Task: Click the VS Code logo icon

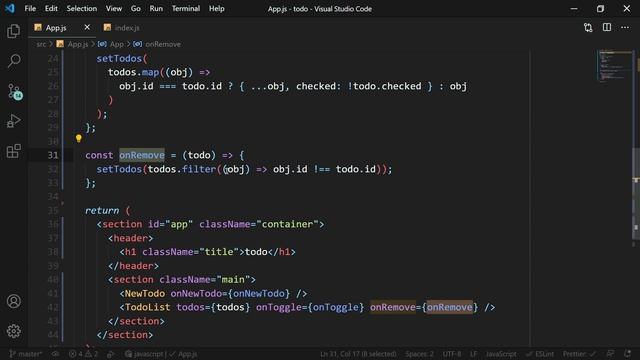Action: point(9,8)
